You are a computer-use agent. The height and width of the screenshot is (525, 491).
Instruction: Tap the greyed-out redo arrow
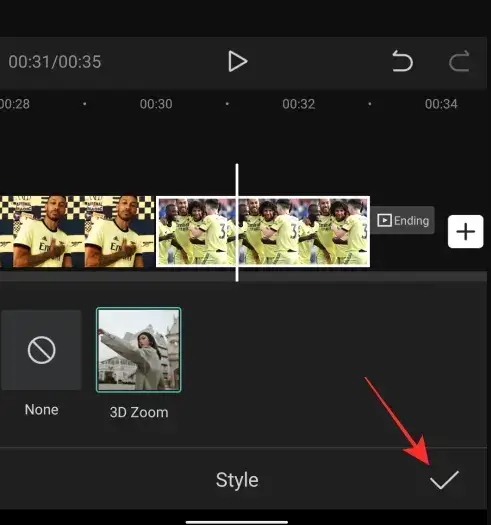click(x=459, y=61)
